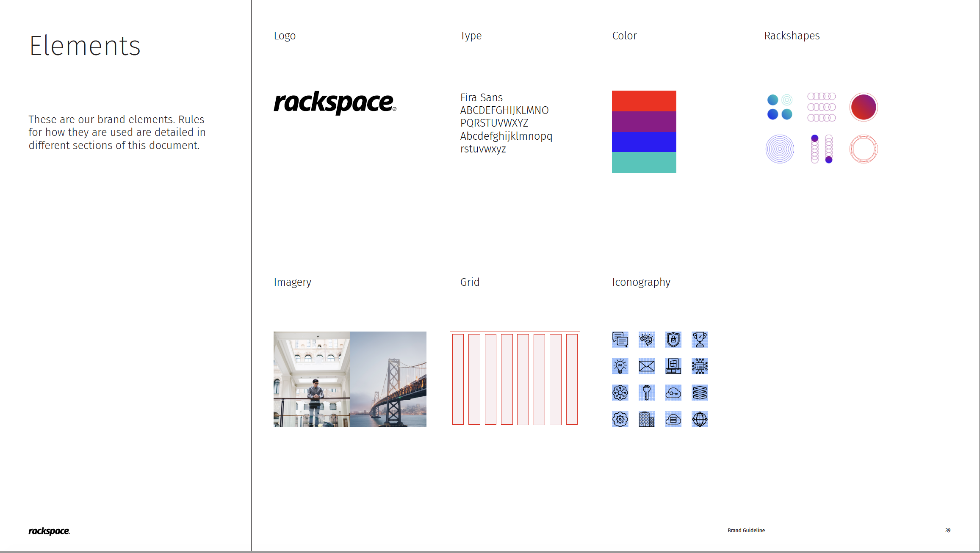This screenshot has width=980, height=553.
Task: Click the plain key icon
Action: point(647,393)
